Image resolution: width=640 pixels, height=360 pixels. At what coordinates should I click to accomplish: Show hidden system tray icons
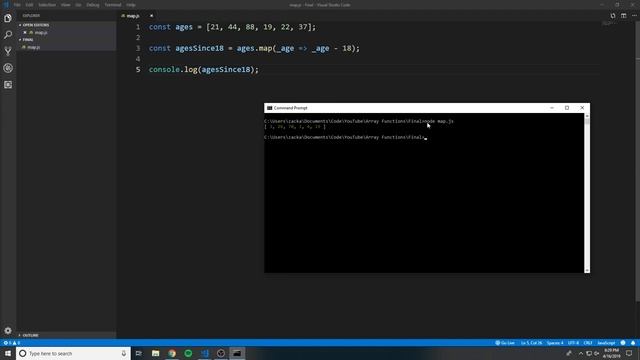point(580,353)
